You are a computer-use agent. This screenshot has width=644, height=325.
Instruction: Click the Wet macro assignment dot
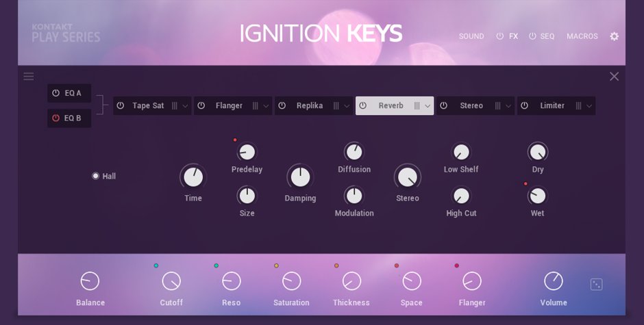click(x=525, y=184)
